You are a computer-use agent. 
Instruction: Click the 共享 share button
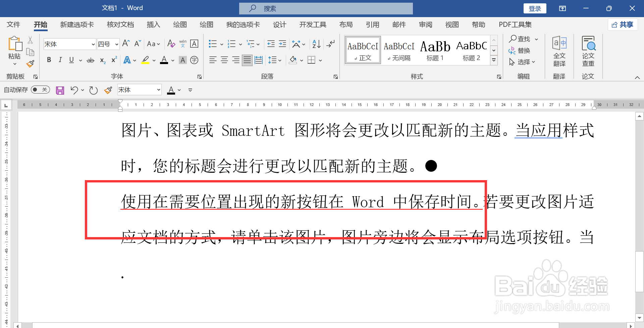623,24
